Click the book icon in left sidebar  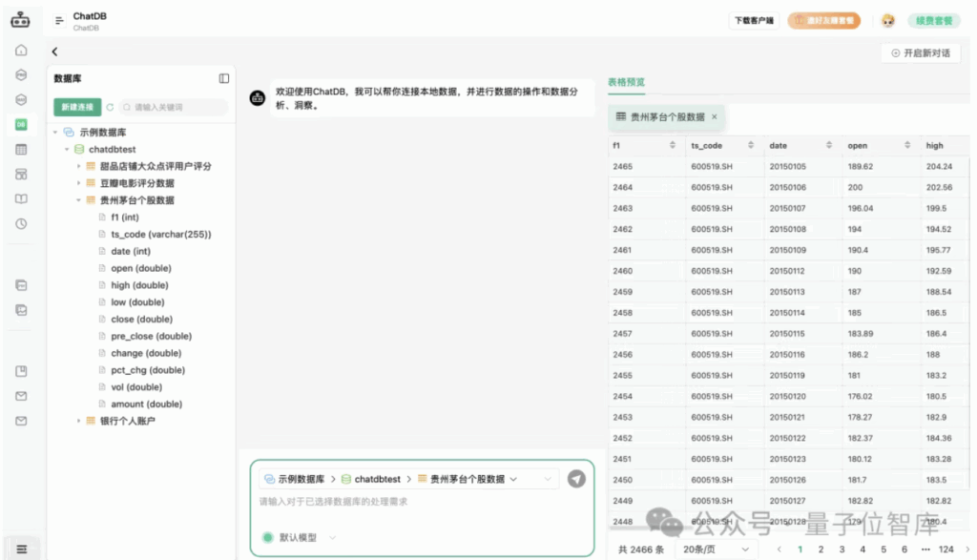click(x=21, y=199)
